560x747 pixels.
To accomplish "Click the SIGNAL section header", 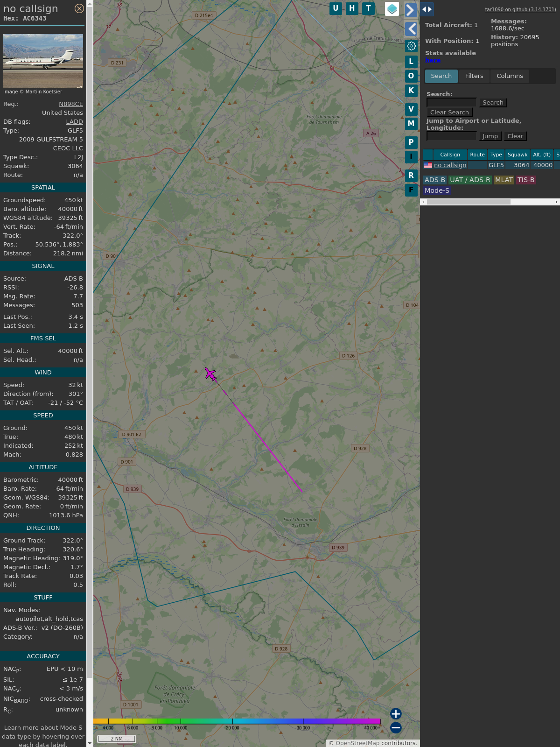I will tap(43, 266).
